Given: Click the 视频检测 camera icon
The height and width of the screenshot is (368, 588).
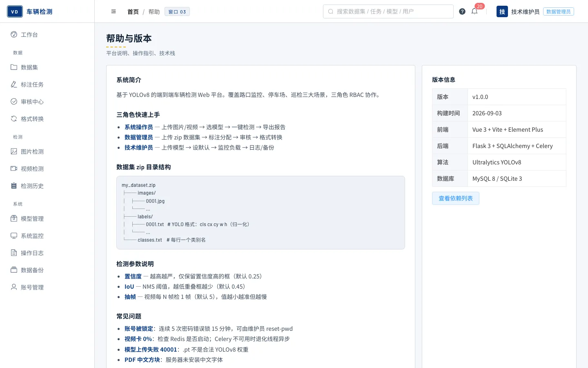Looking at the screenshot, I should point(14,168).
